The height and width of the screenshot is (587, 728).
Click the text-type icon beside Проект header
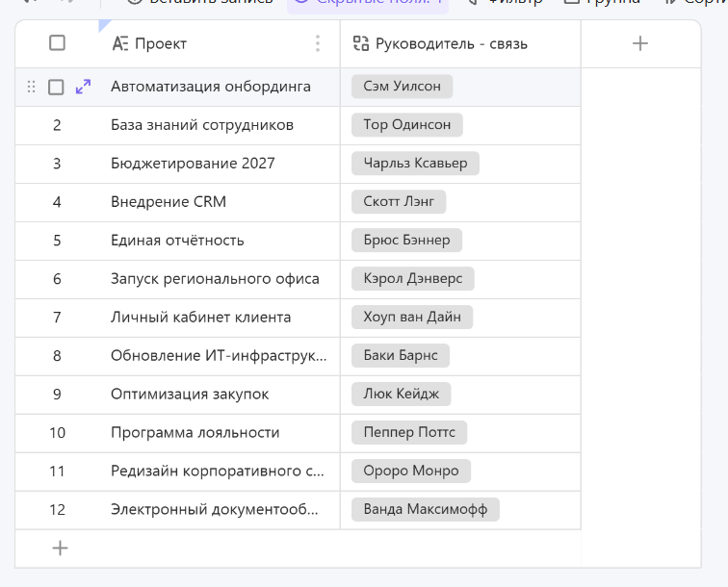[120, 43]
